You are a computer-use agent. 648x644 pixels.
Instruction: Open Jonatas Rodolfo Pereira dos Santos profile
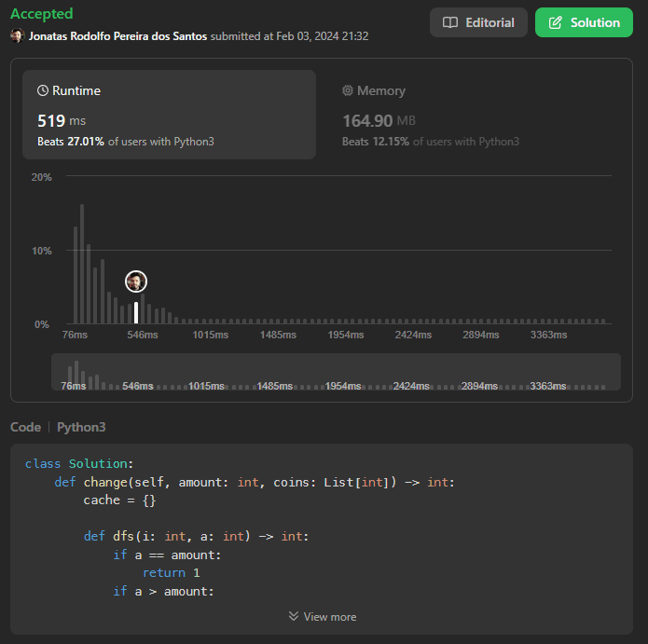(x=117, y=36)
